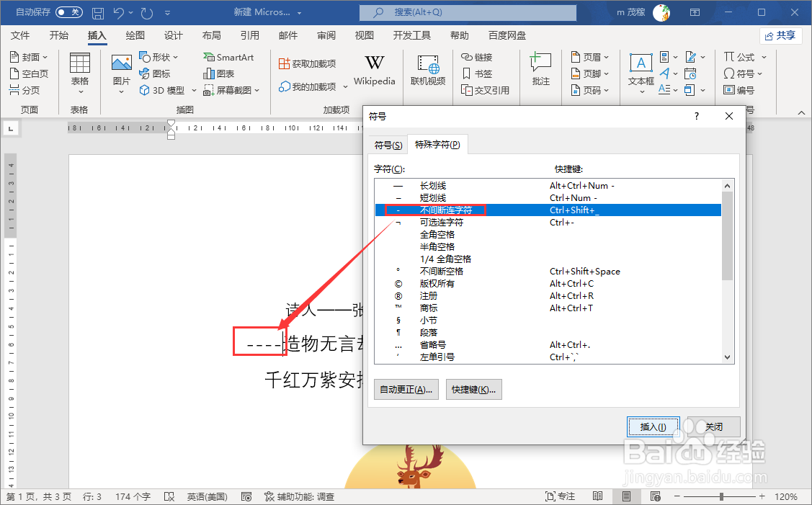
Task: Click the 自动更正(A)... button
Action: (x=406, y=390)
